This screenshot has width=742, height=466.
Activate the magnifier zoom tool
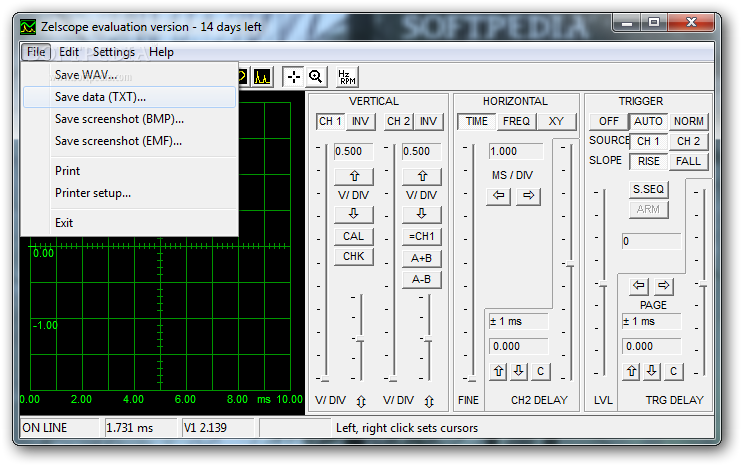pos(316,76)
